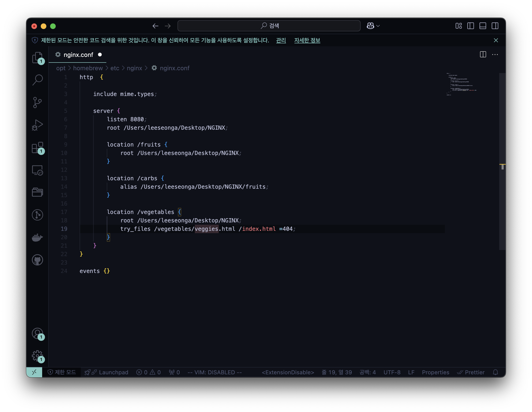Viewport: 532px width, 412px height.
Task: Open editor More Actions ellipsis menu
Action: [x=495, y=55]
